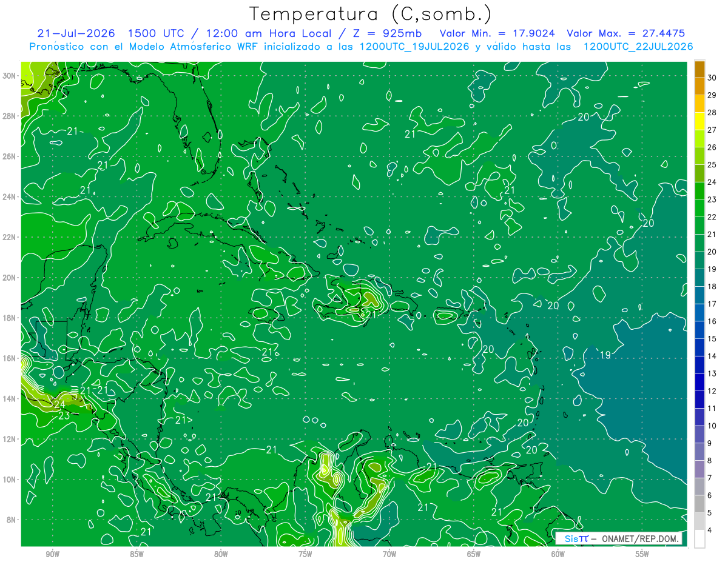The image size is (728, 562).
Task: Click the '12N' latitude axis label
Action: 10,439
